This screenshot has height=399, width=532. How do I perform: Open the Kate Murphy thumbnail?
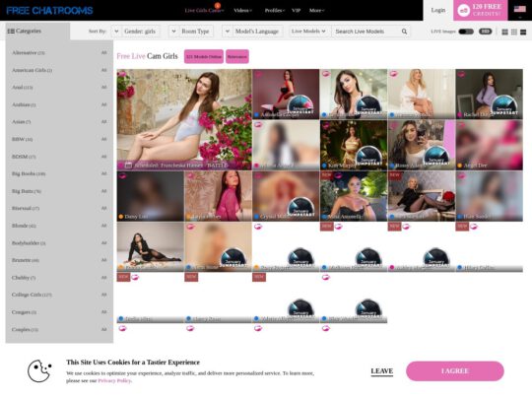coord(354,145)
